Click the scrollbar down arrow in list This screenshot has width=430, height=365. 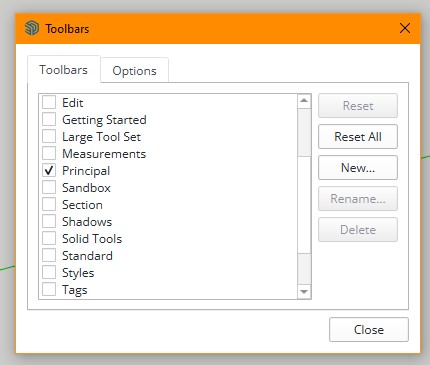click(304, 292)
